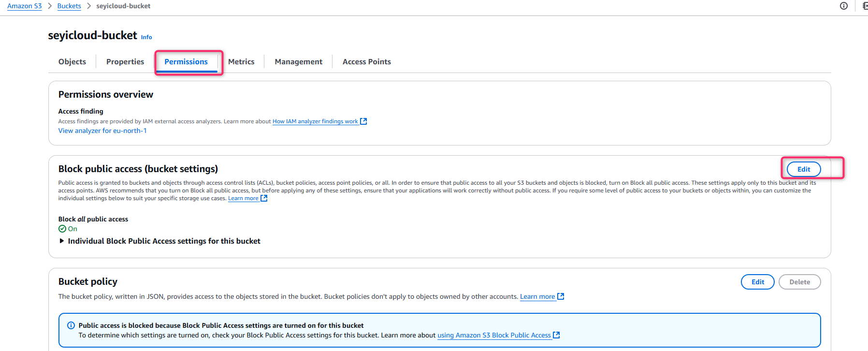Open Learn more link in Bucket policy

pos(537,296)
